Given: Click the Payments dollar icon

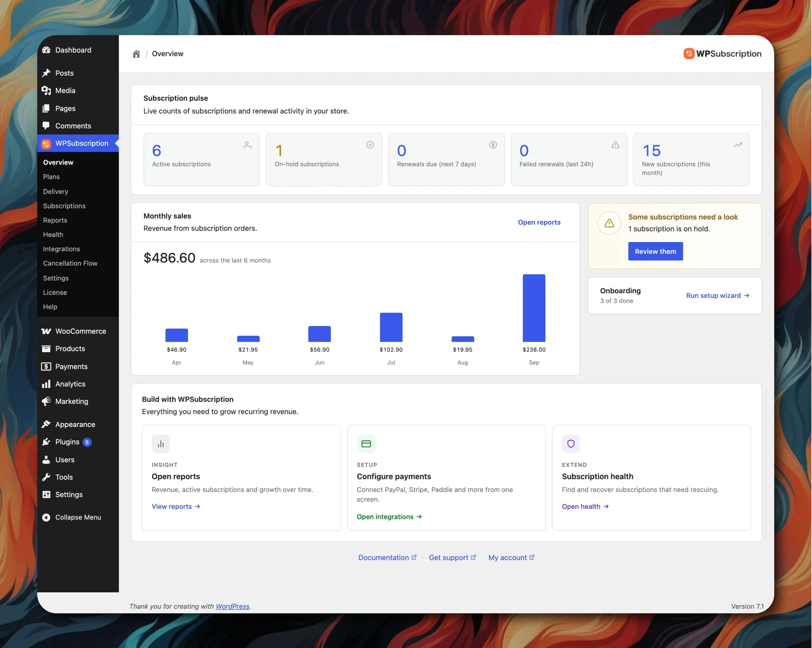Looking at the screenshot, I should [x=46, y=366].
